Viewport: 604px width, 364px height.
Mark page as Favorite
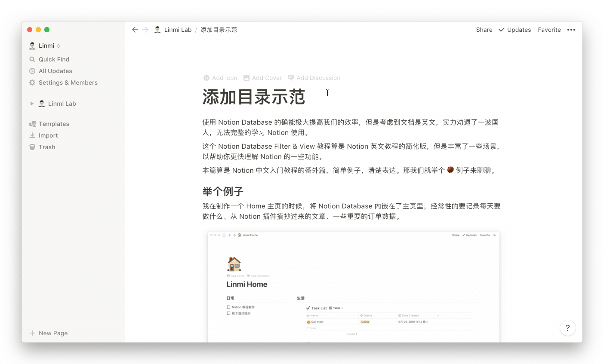tap(549, 30)
